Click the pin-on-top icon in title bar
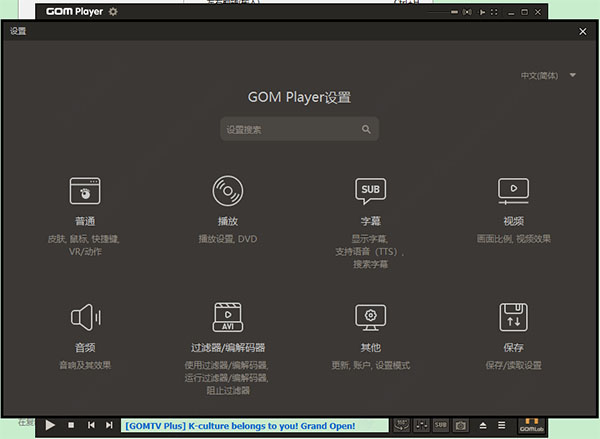This screenshot has height=439, width=600. 482,12
